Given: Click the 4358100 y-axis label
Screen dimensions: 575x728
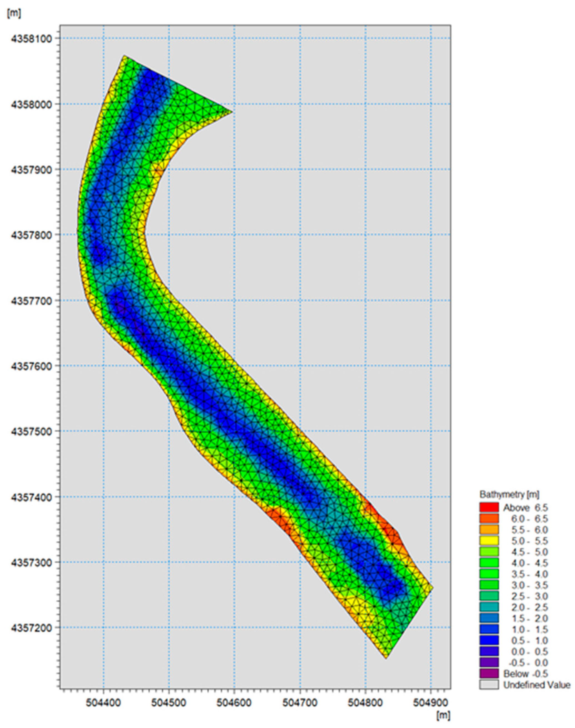Looking at the screenshot, I should point(32,38).
